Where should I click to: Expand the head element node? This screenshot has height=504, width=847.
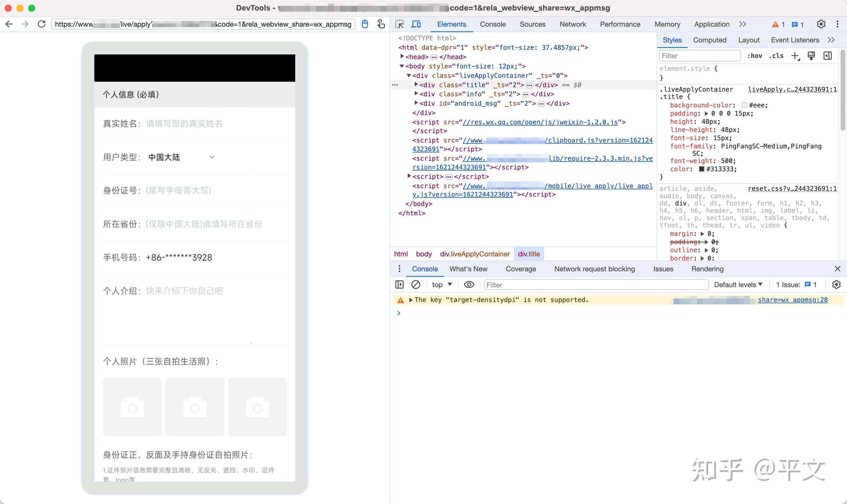click(x=402, y=56)
